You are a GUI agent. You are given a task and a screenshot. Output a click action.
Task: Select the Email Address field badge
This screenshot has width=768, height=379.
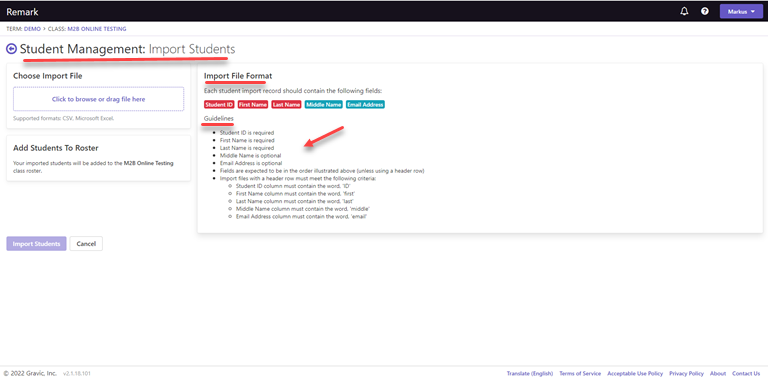(x=365, y=105)
